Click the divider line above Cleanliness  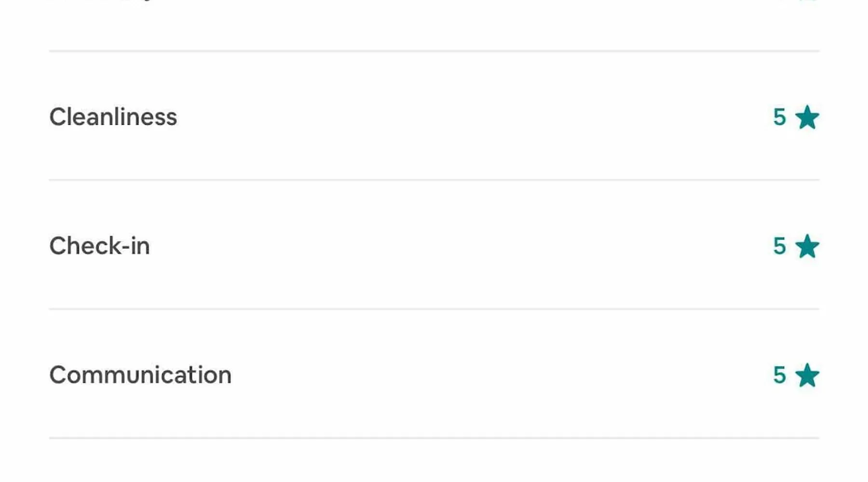point(434,51)
